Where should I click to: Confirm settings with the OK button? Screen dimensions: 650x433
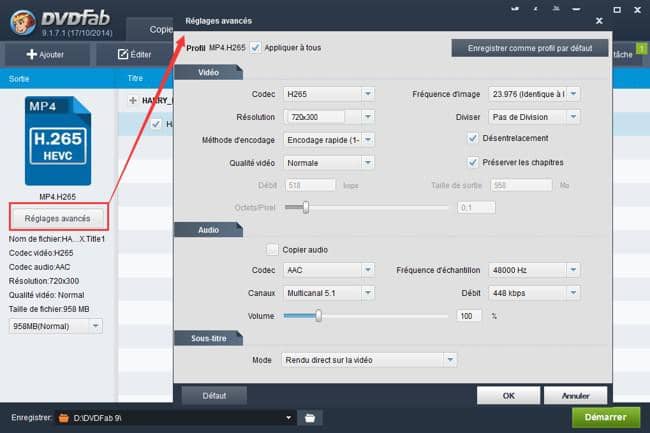[509, 396]
